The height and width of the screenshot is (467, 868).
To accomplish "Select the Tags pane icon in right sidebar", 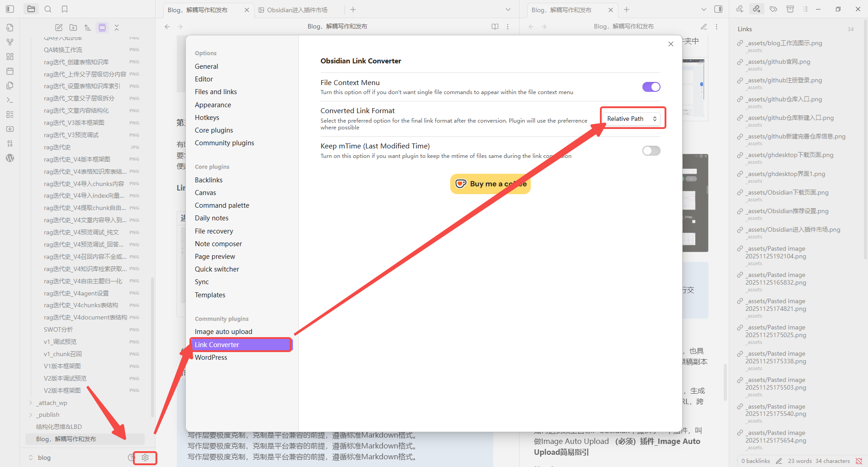I will [773, 9].
